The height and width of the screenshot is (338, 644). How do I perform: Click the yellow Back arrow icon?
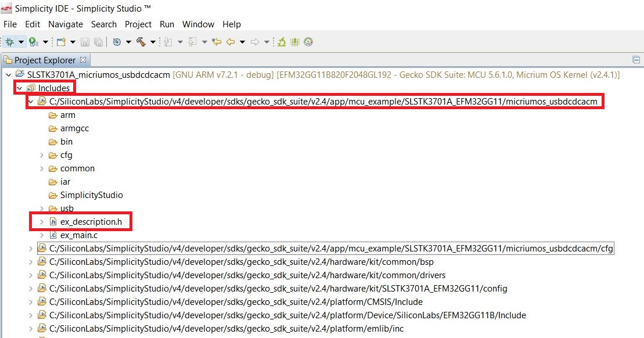230,42
